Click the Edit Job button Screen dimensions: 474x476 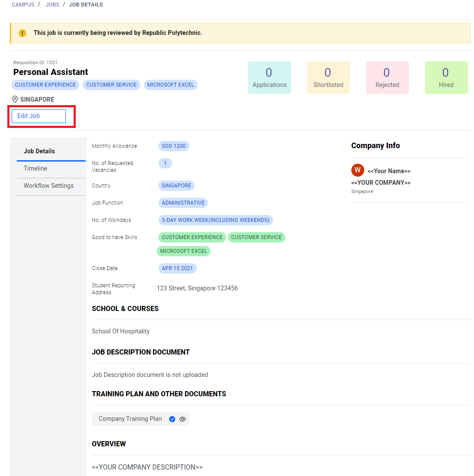click(x=38, y=116)
